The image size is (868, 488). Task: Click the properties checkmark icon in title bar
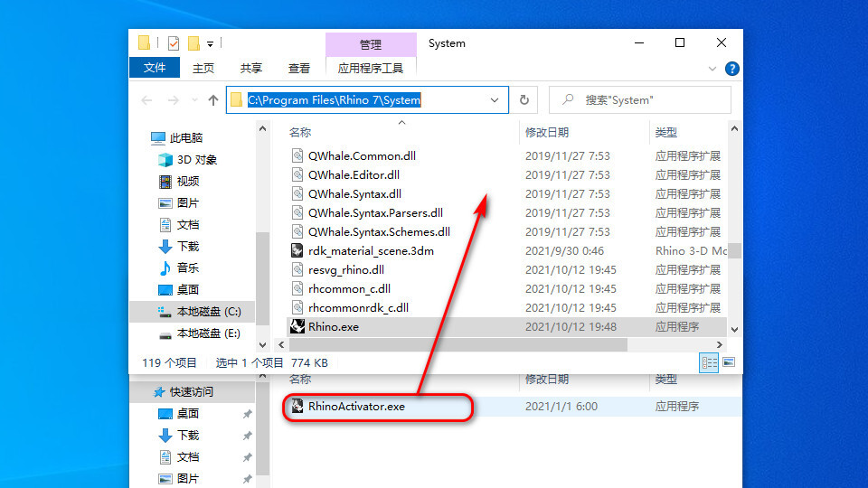click(x=174, y=43)
